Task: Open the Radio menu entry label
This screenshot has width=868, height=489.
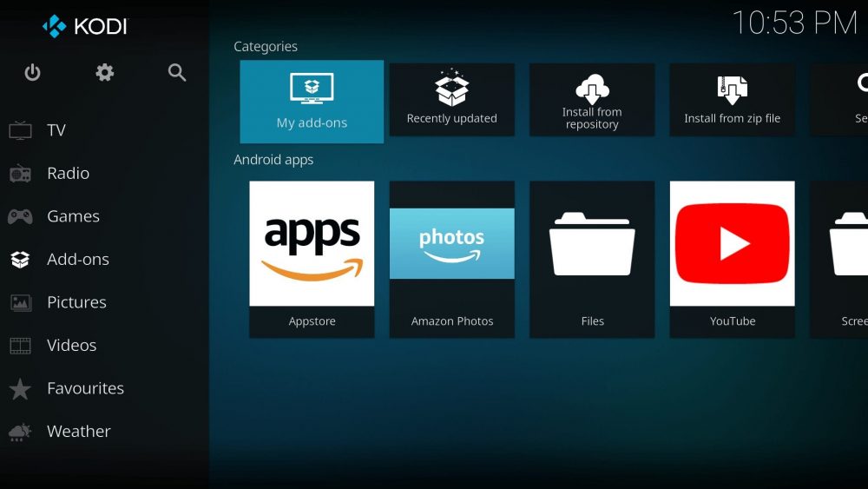Action: click(68, 174)
